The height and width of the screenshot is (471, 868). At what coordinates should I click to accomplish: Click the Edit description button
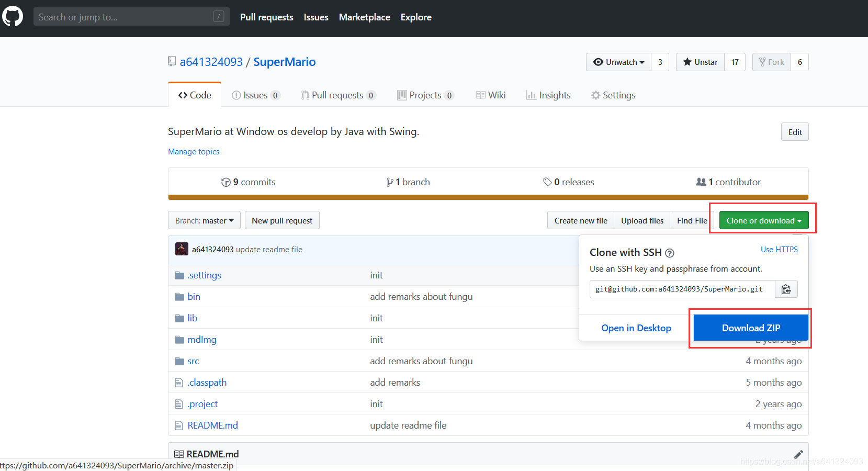point(795,132)
